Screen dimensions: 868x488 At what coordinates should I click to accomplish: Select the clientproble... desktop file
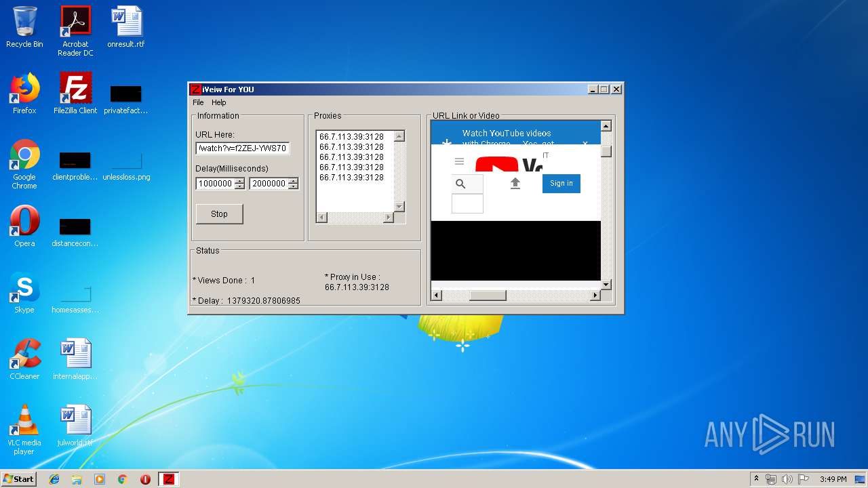[x=75, y=165]
